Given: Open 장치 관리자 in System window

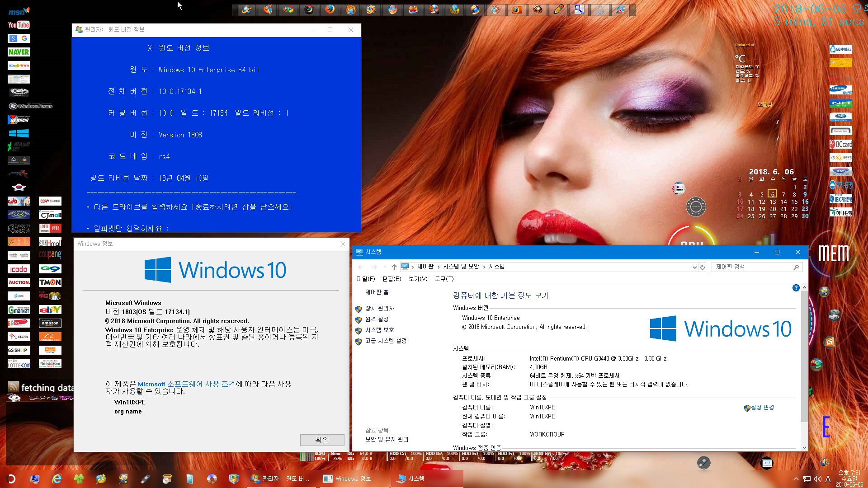Looking at the screenshot, I should 380,308.
